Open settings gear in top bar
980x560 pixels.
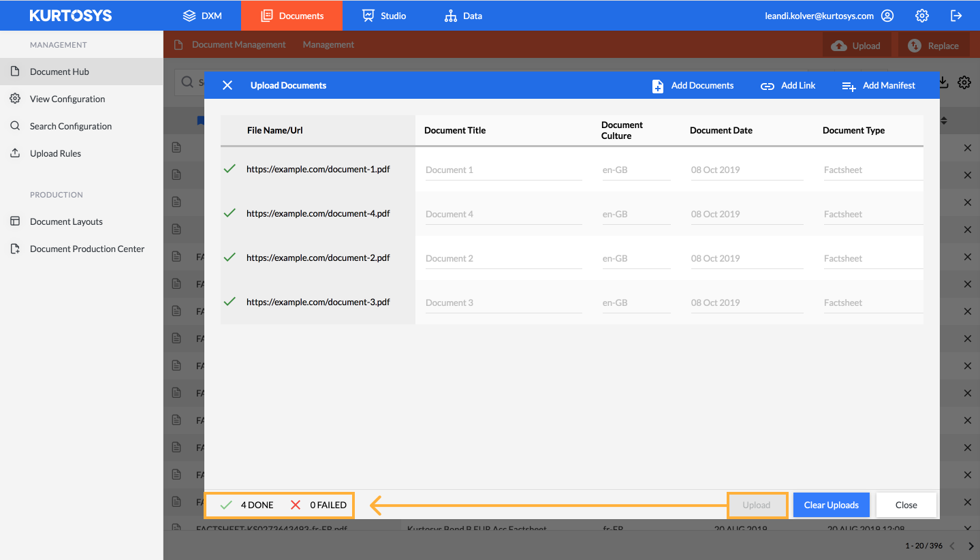tap(921, 15)
